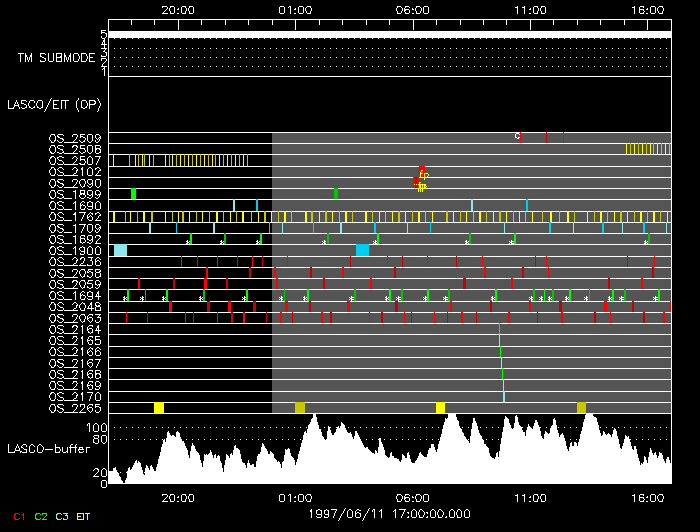The image size is (700, 532).
Task: Click the OS_1762 row label
Action: (74, 216)
